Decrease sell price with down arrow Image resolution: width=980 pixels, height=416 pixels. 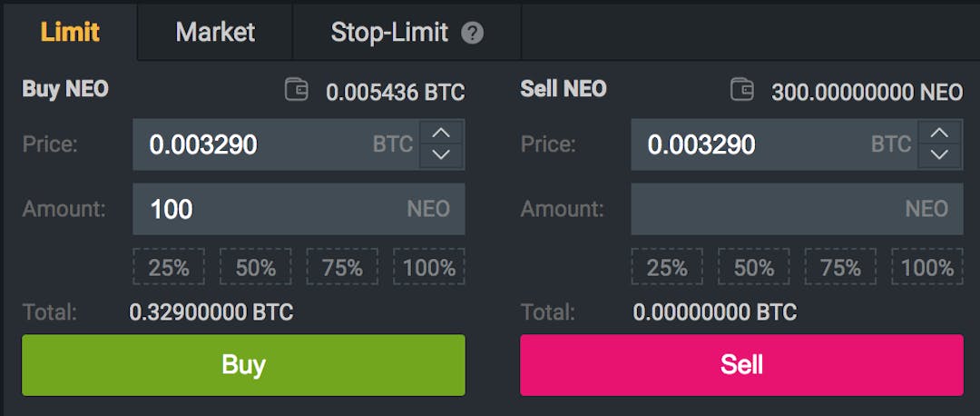coord(940,155)
